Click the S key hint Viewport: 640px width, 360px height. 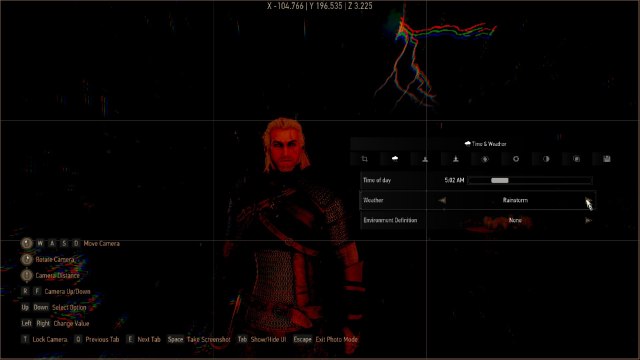click(64, 243)
